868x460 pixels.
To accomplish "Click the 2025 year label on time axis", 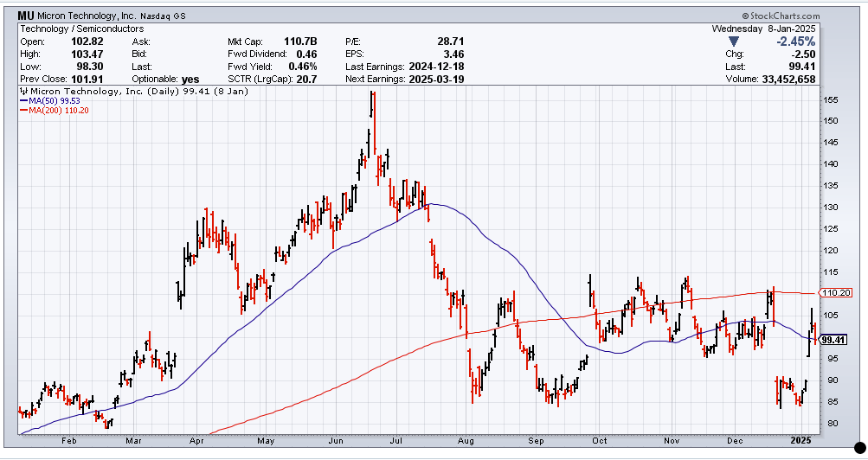I will [804, 440].
